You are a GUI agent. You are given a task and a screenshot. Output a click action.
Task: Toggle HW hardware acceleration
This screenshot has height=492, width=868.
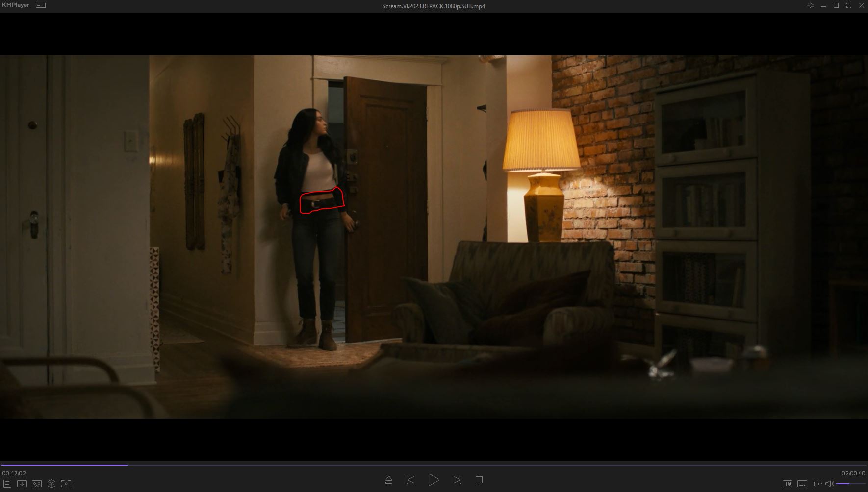[x=787, y=484]
